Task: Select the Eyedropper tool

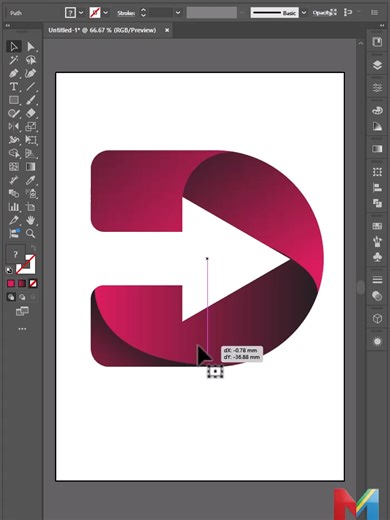Action: [31, 180]
